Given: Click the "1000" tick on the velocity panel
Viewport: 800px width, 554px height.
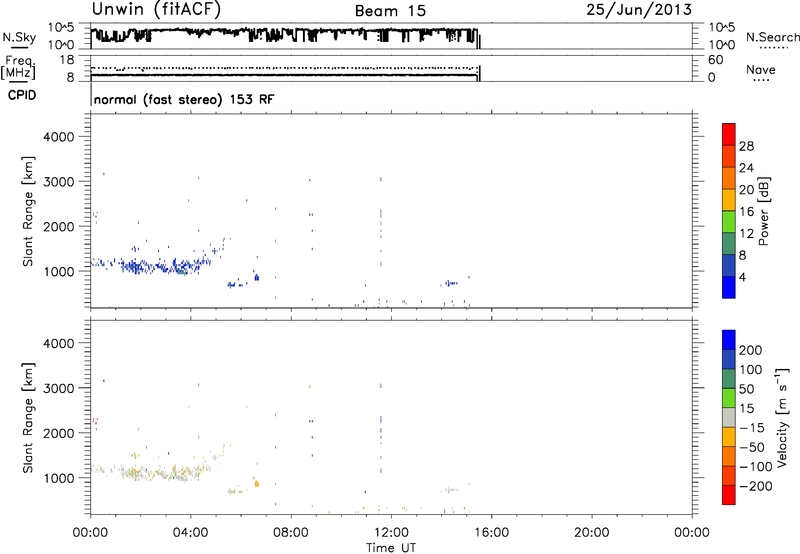Looking at the screenshot, I should [59, 478].
